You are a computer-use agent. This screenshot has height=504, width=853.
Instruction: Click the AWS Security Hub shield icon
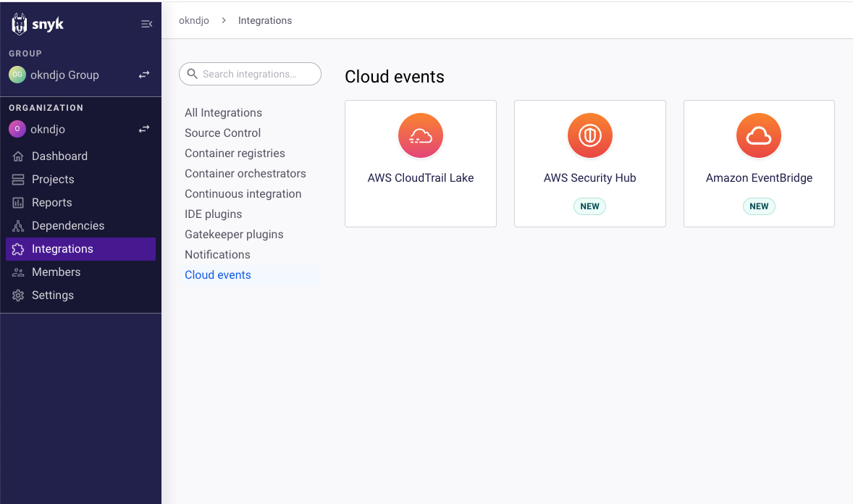click(x=589, y=135)
